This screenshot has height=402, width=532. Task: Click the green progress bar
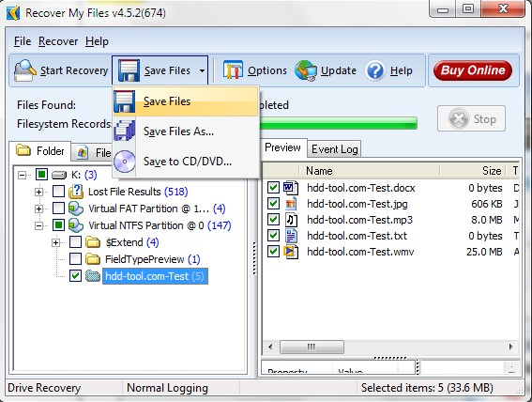pos(339,123)
